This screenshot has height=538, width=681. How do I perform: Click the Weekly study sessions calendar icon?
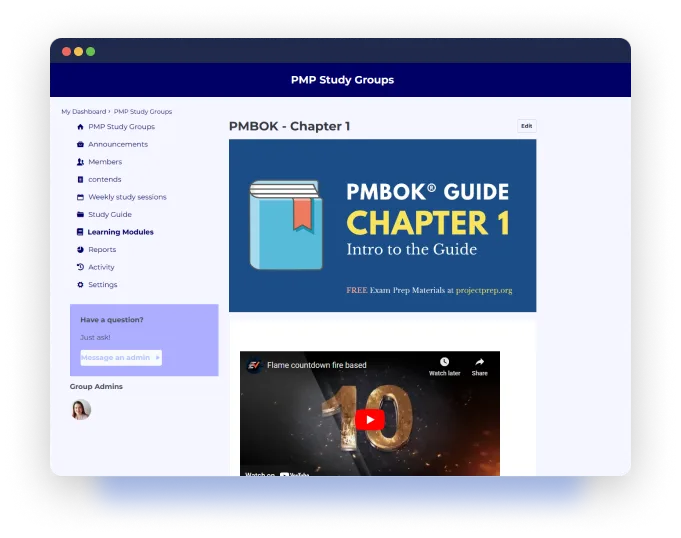[80, 197]
